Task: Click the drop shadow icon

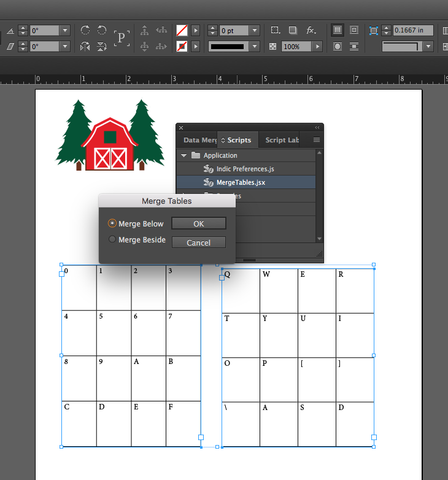Action: 293,30
